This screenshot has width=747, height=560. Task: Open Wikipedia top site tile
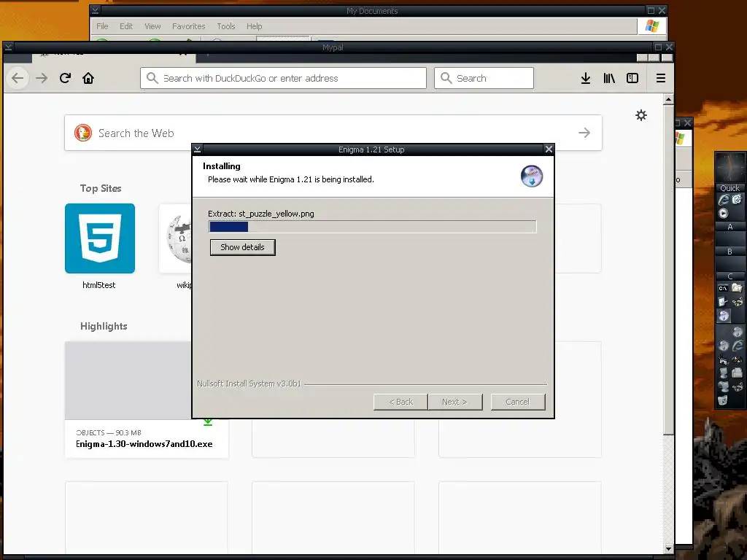pos(175,238)
